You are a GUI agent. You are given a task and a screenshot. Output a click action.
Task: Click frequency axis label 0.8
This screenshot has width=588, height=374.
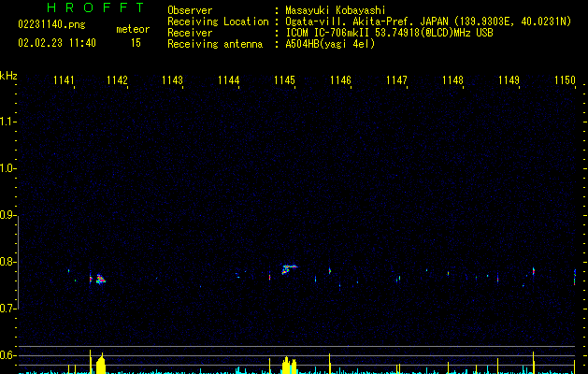(x=7, y=262)
